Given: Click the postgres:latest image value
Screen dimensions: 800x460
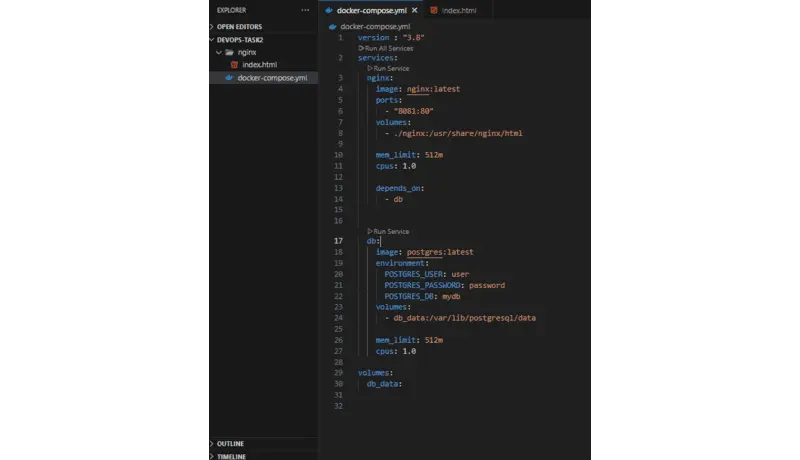Looking at the screenshot, I should (x=440, y=252).
